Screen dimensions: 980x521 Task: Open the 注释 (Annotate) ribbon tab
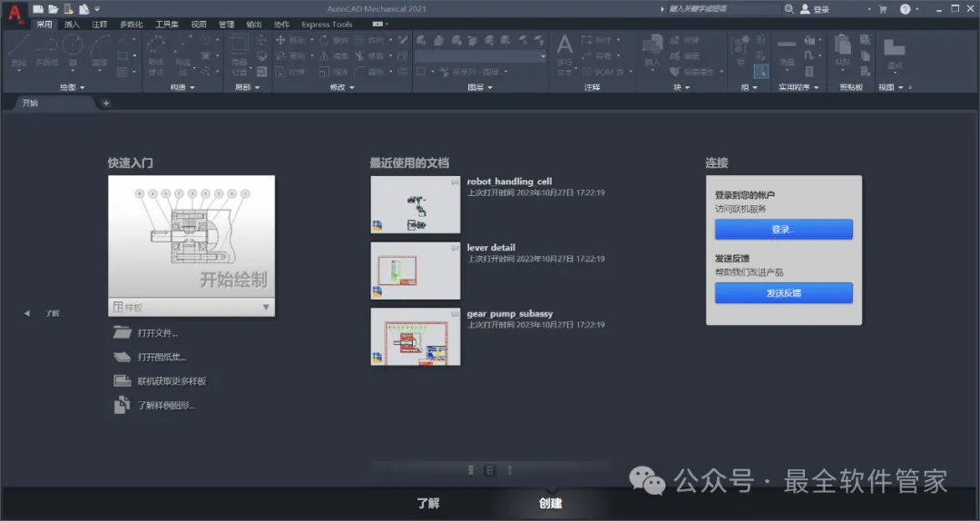coord(100,25)
